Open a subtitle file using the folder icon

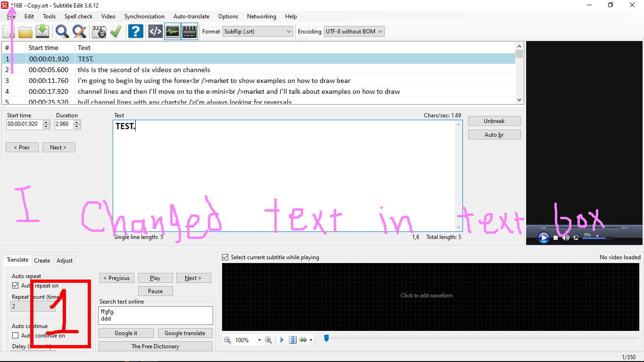(x=25, y=31)
